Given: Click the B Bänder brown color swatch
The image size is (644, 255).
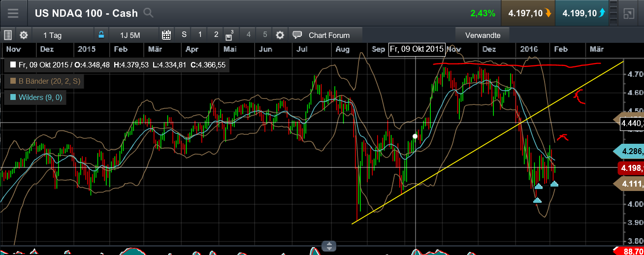Looking at the screenshot, I should tap(12, 82).
